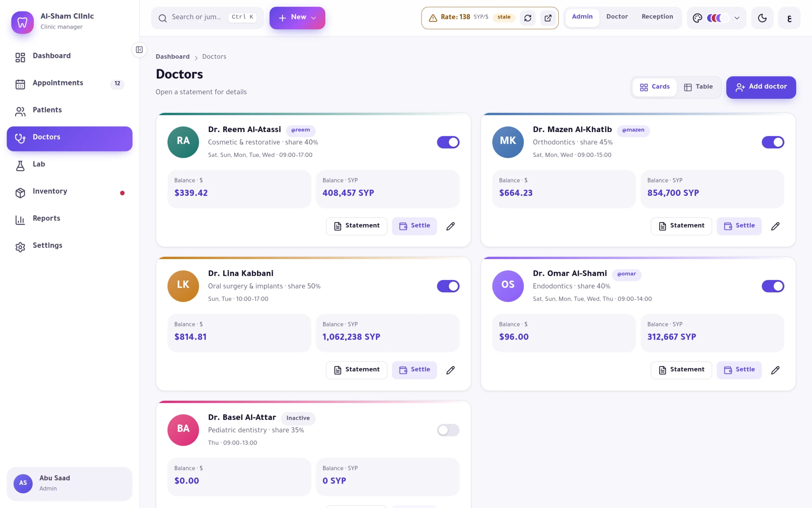Click the MK avatar of Dr. Mazen
The height and width of the screenshot is (508, 812).
[508, 142]
